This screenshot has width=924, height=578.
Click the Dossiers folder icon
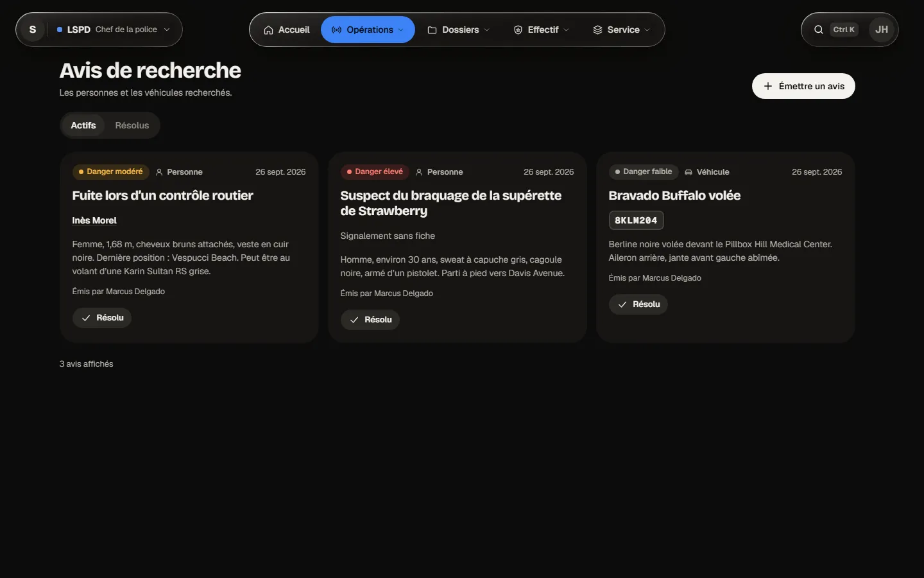pos(432,30)
